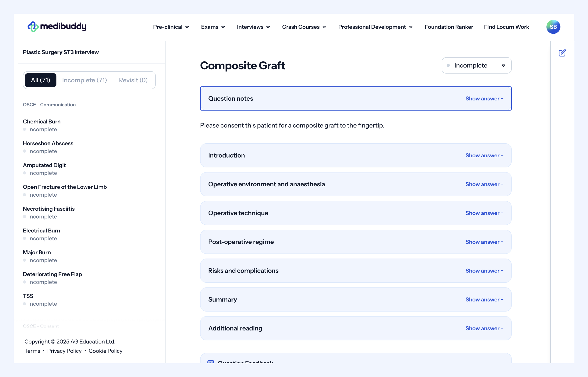Click the SB user avatar
The image size is (588, 377).
553,27
